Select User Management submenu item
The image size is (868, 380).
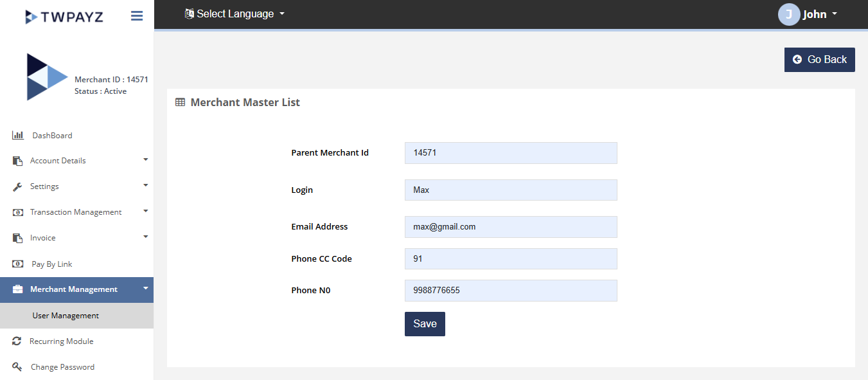[66, 316]
